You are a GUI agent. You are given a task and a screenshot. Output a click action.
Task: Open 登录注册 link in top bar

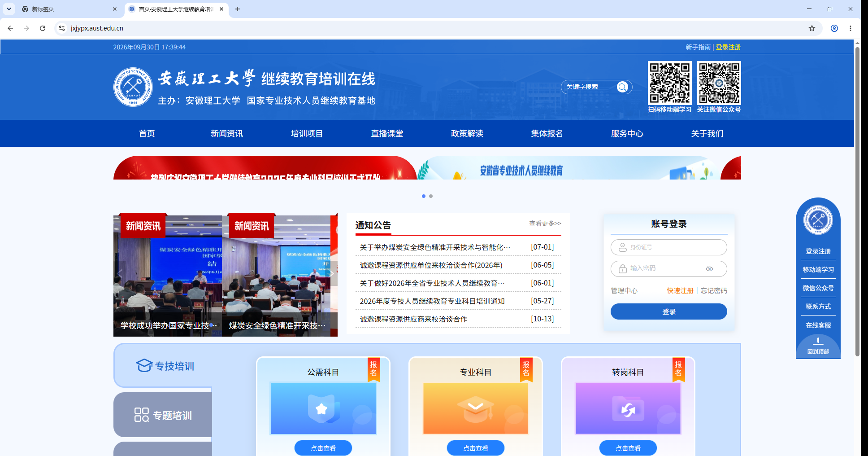click(x=728, y=47)
